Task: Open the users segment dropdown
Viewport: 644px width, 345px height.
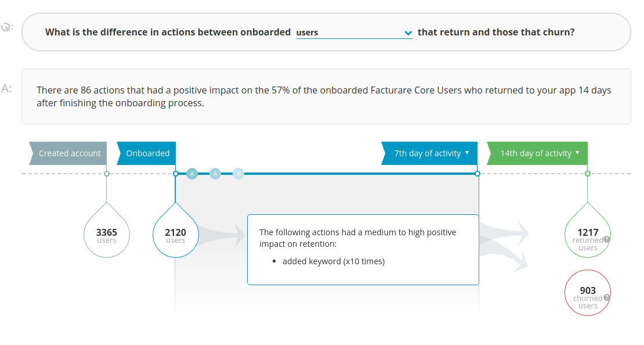Action: point(354,33)
